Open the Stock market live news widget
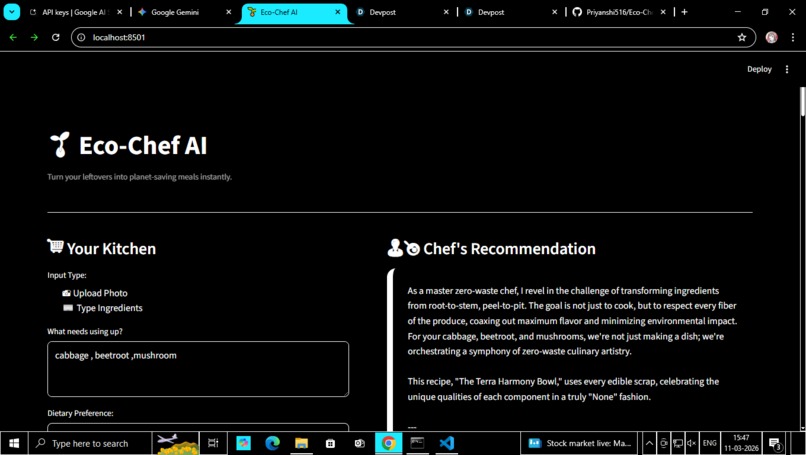Viewport: 806px width, 455px height. pyautogui.click(x=580, y=443)
